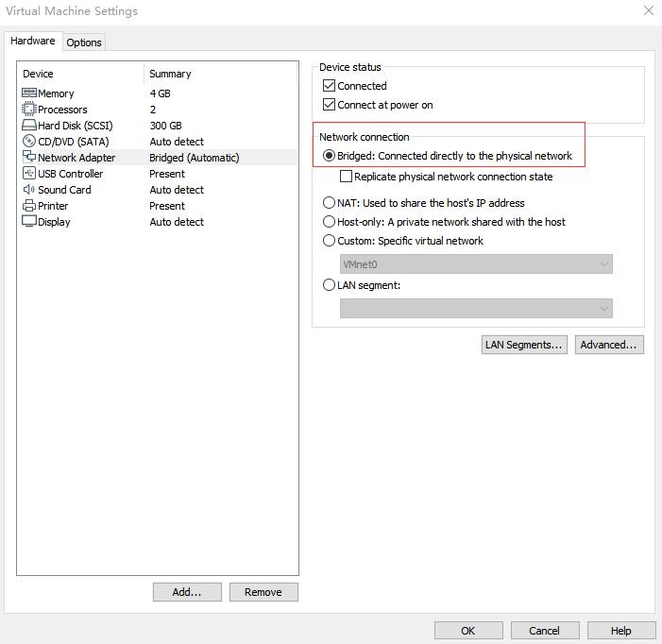
Task: Confirm settings with OK
Action: click(468, 631)
